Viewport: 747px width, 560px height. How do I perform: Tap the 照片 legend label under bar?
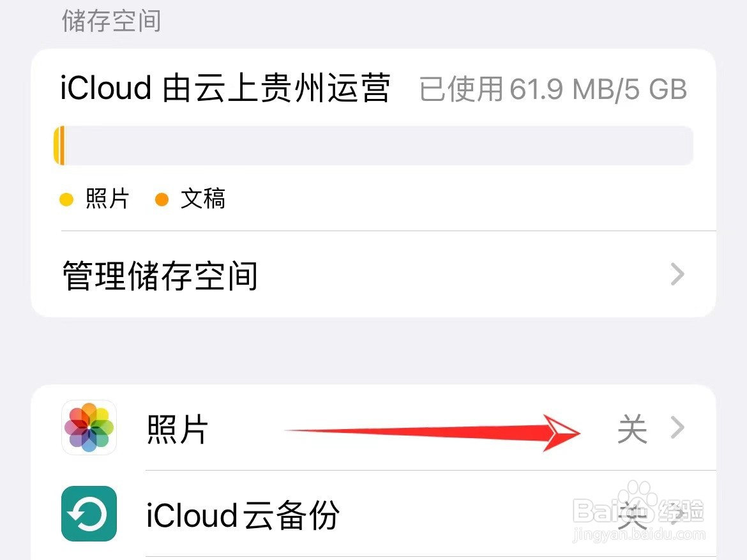[107, 199]
